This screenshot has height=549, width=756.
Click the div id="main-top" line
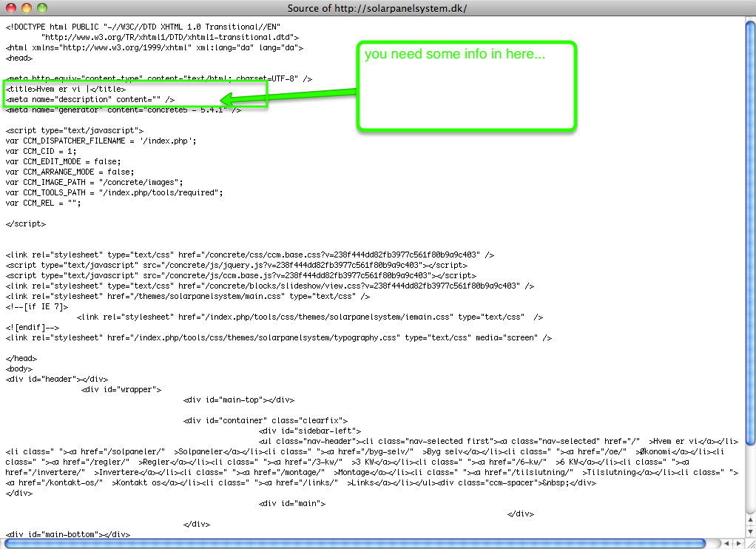[x=239, y=400]
